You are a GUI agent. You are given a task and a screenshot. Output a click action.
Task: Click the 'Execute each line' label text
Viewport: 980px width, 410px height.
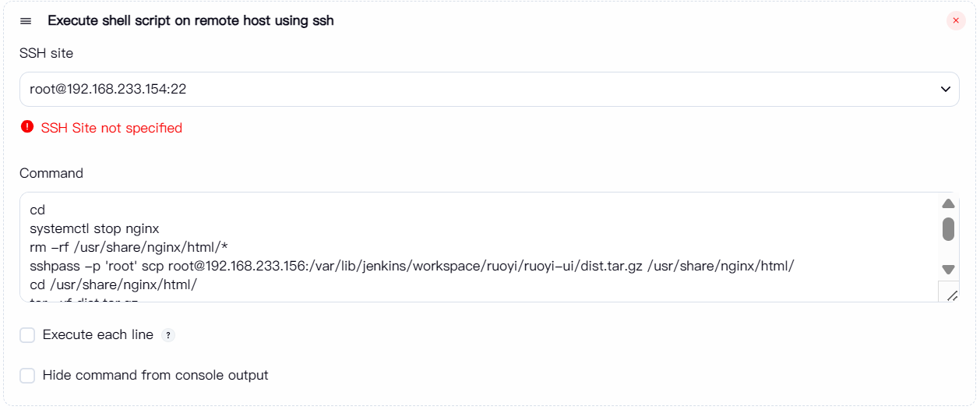[98, 334]
